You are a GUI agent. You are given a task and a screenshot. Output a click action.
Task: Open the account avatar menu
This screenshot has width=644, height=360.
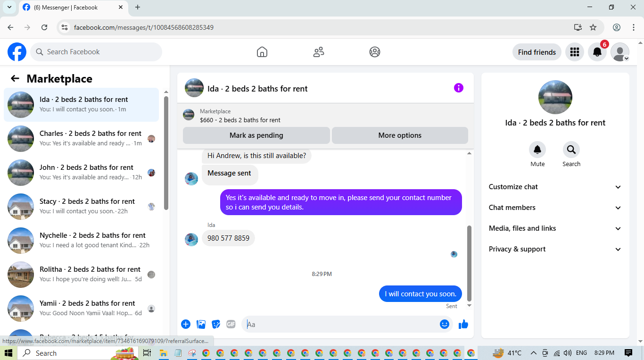(x=620, y=52)
